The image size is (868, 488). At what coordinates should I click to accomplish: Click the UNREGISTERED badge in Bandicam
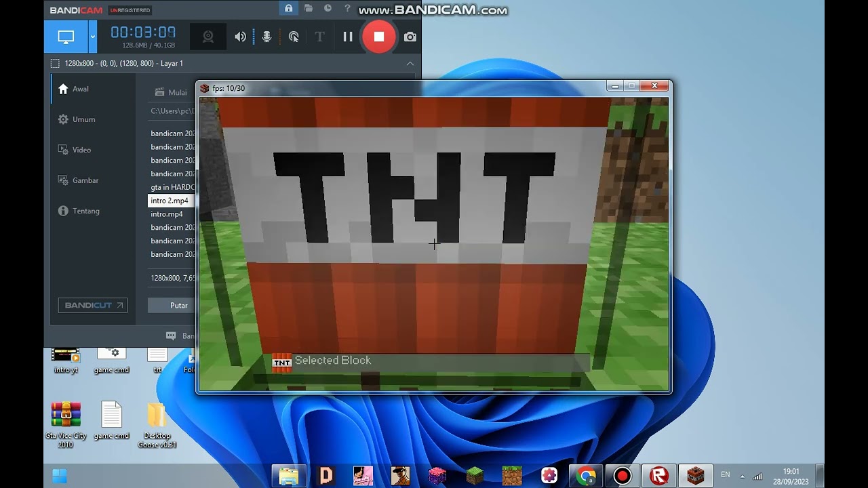pyautogui.click(x=130, y=10)
